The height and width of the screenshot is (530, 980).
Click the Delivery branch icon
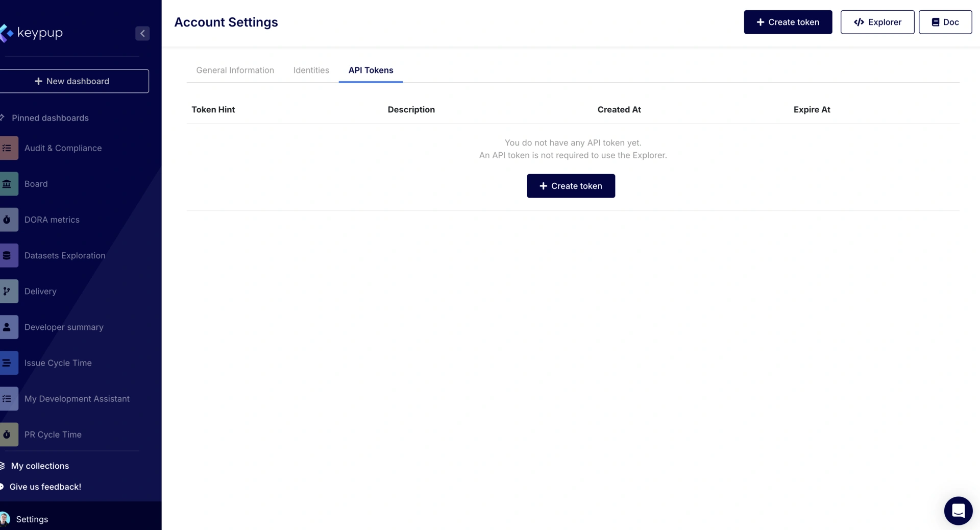pos(8,291)
